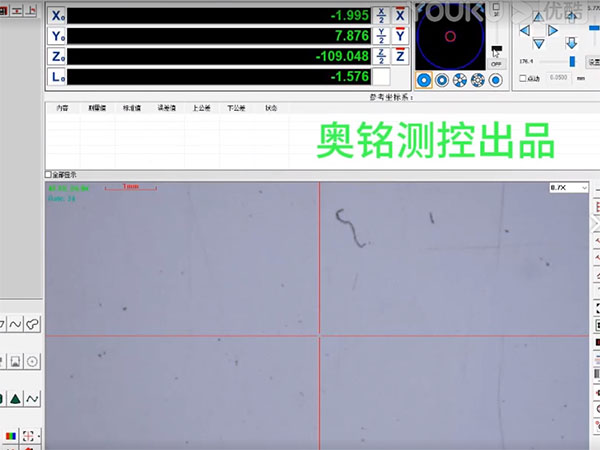Toggle the light OFF switch

pyautogui.click(x=497, y=61)
